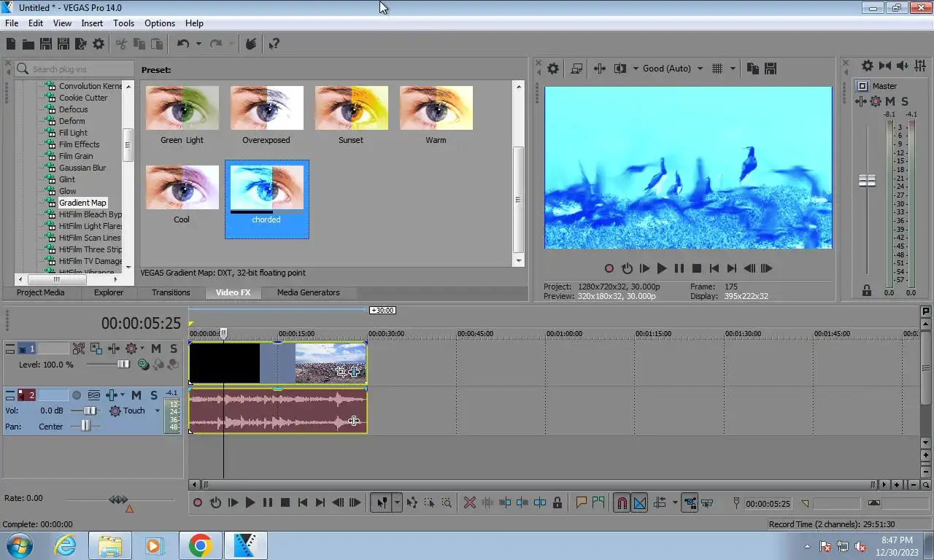
Task: Open split-screen view dropdown arrow in preview
Action: [x=635, y=69]
